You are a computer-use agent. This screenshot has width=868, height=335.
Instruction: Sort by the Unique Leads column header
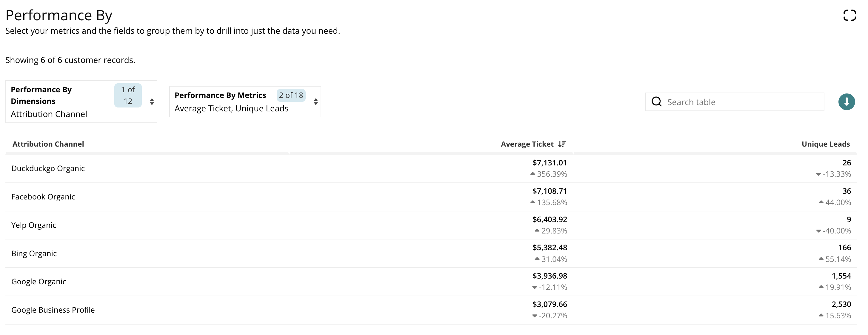[825, 144]
